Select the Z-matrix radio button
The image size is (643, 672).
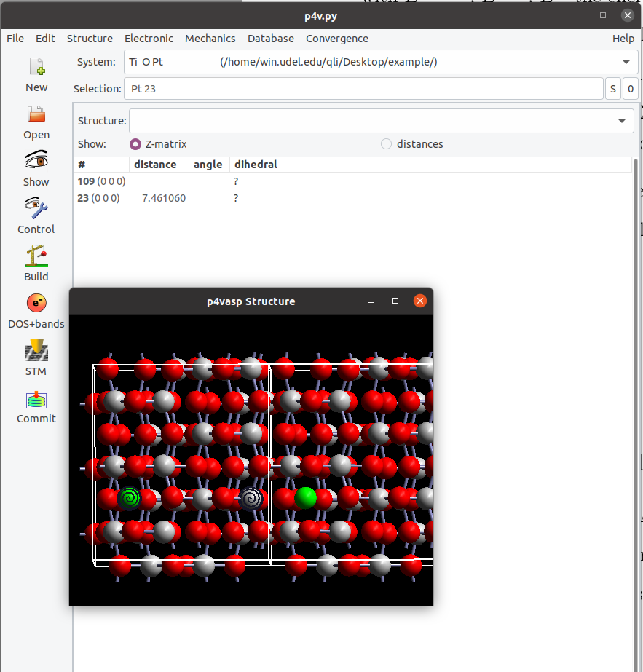click(x=135, y=144)
